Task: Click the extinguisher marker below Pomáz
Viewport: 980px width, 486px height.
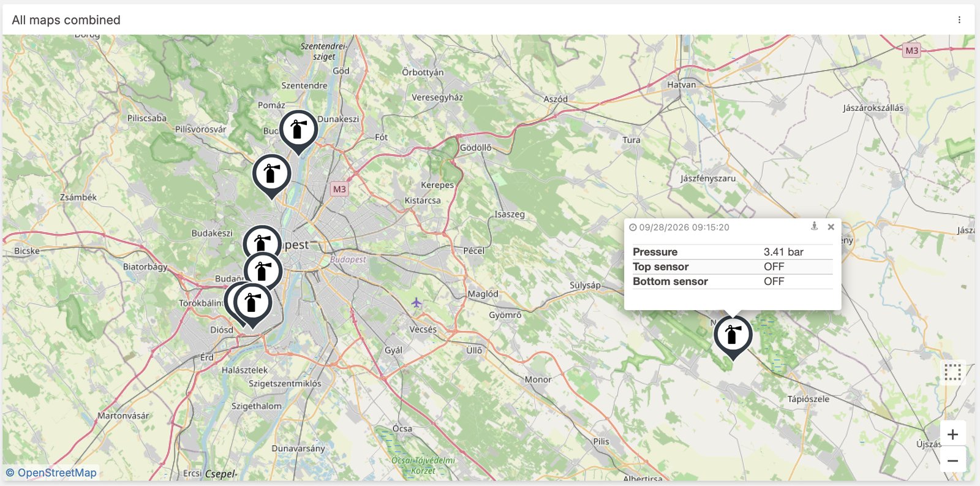Action: coord(271,176)
